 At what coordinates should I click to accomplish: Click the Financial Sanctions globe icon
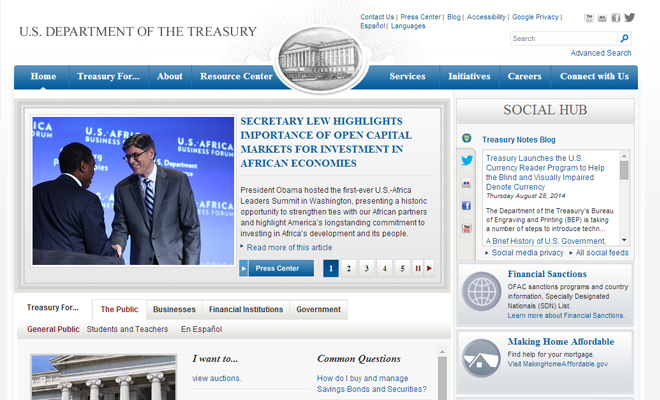click(481, 291)
